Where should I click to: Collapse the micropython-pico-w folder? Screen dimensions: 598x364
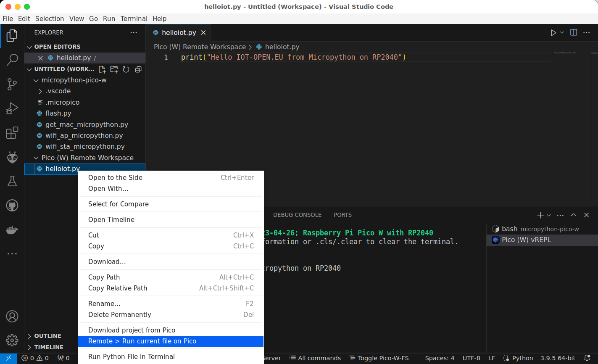[x=36, y=80]
